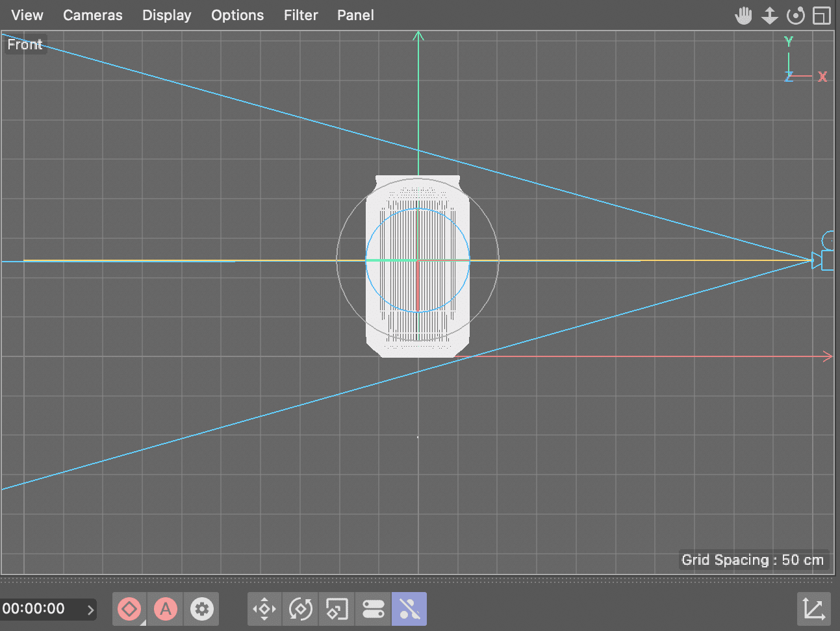
Task: Toggle Position keyframe recording icon
Action: coord(264,609)
